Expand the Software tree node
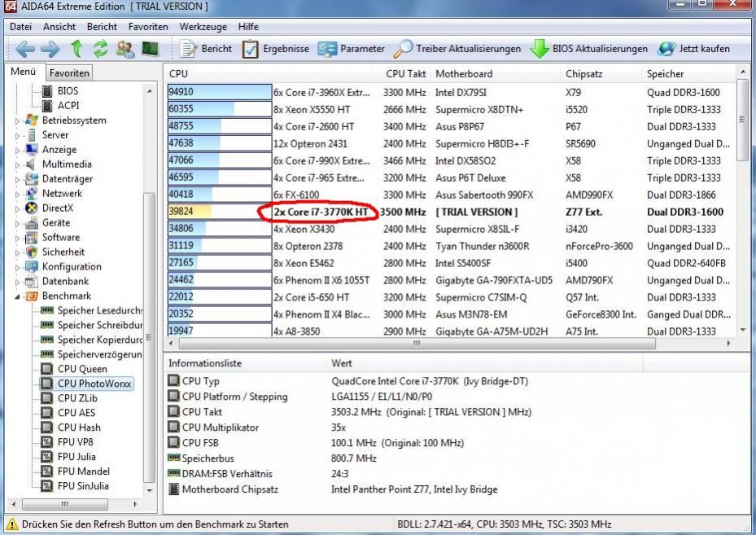Viewport: 756px width, 535px height. click(x=17, y=239)
